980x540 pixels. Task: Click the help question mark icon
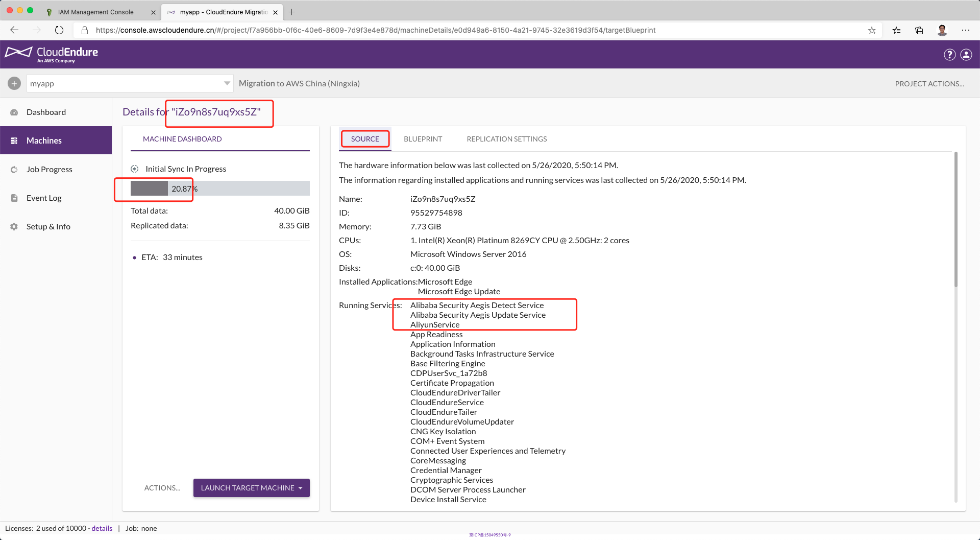click(x=949, y=55)
